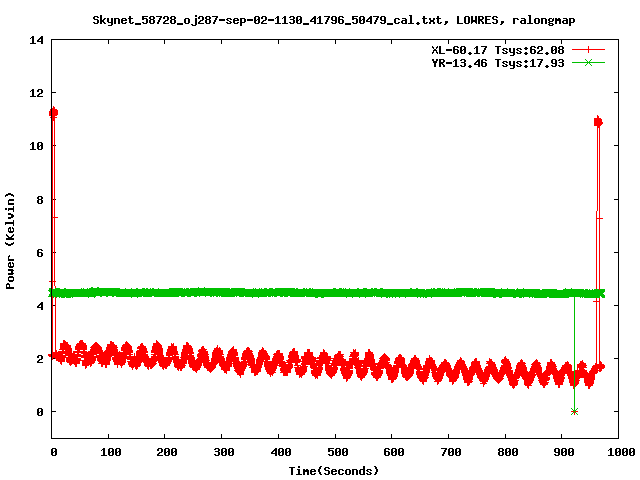Click the red legend line sample marker

click(588, 50)
